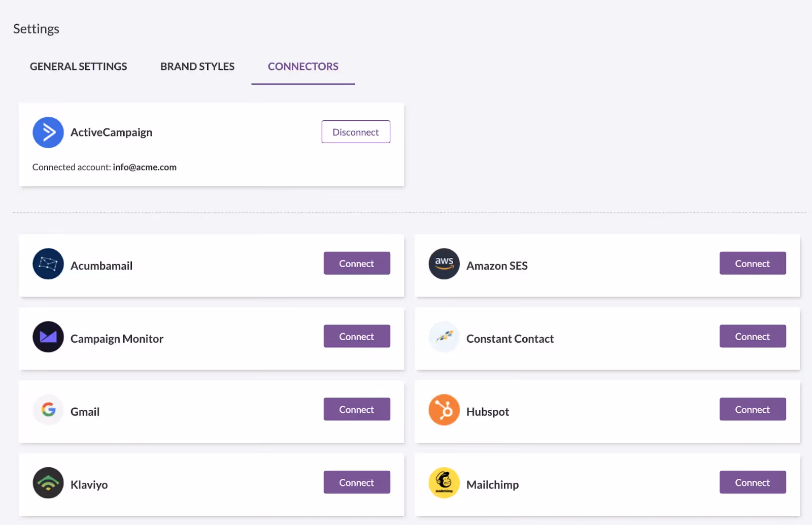812x525 pixels.
Task: Click the Acumbamail logo icon
Action: tap(48, 264)
